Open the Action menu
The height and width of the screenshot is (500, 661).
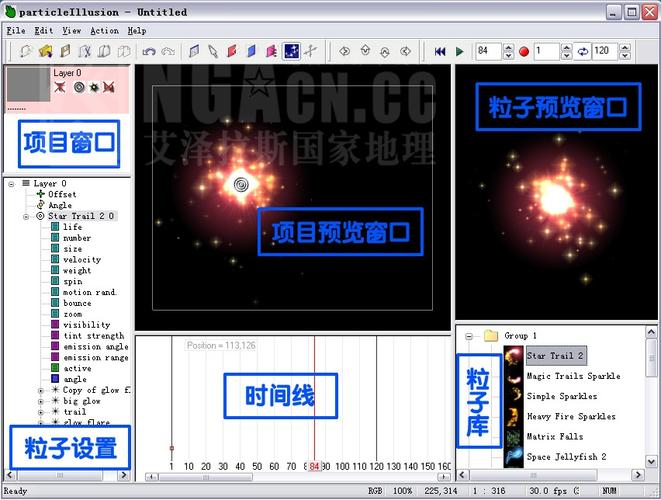coord(104,31)
